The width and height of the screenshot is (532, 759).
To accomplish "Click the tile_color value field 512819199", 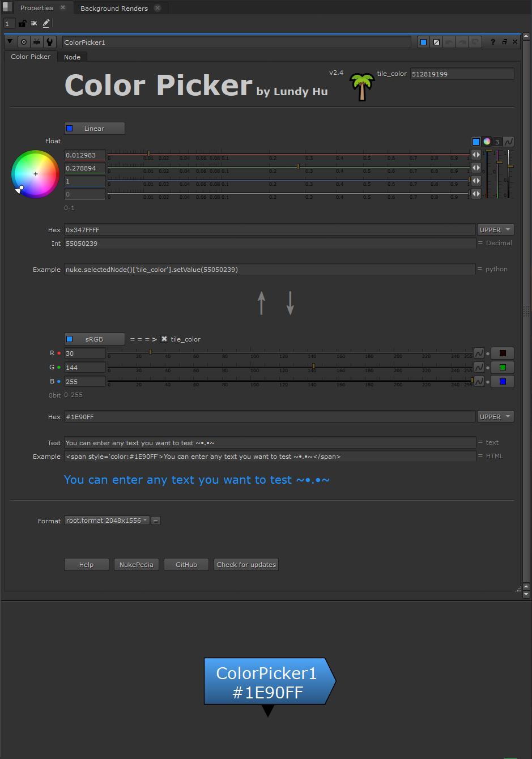I will [462, 74].
